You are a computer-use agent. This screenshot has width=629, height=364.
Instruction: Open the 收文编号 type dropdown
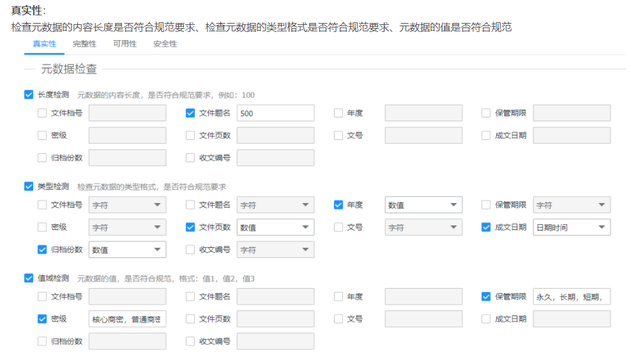(x=275, y=250)
